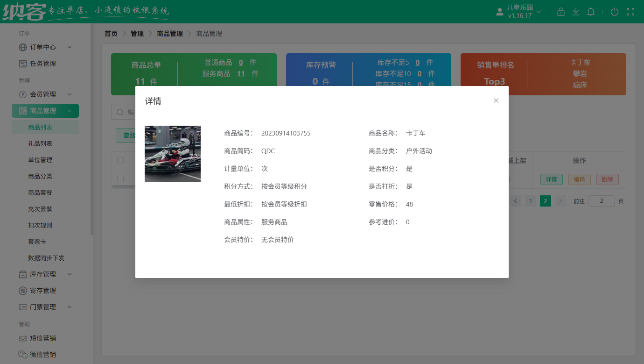Select the 订单中心 icon in the sidebar

(x=23, y=47)
